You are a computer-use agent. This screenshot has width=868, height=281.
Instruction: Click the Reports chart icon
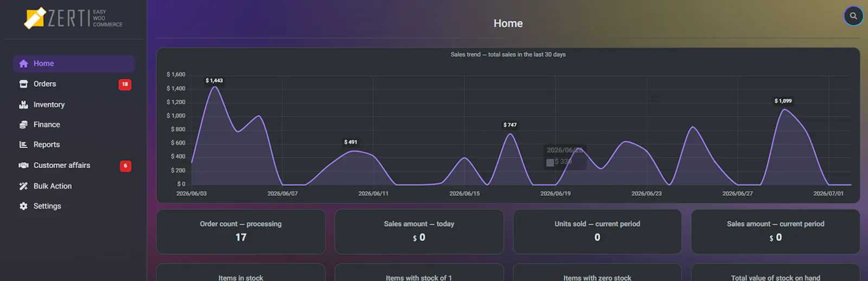click(23, 145)
